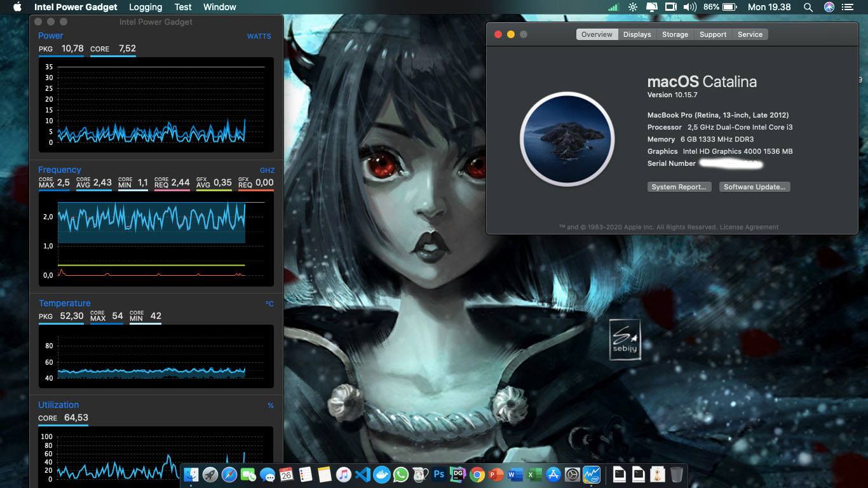868x488 pixels.
Task: Click the System Report button
Action: (x=679, y=187)
